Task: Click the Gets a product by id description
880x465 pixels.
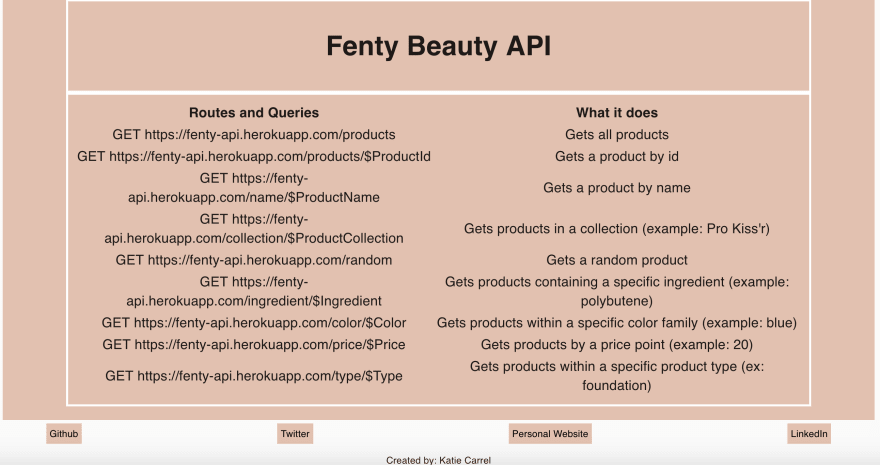Action: (617, 156)
